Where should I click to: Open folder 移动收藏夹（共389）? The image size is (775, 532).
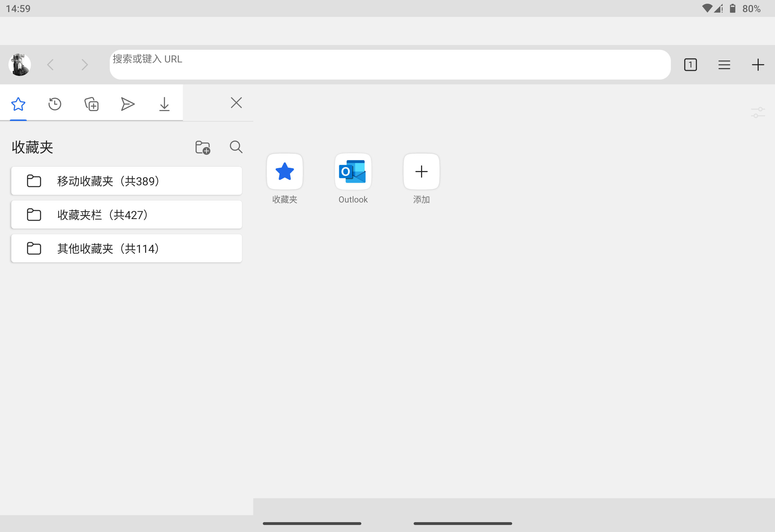[126, 181]
